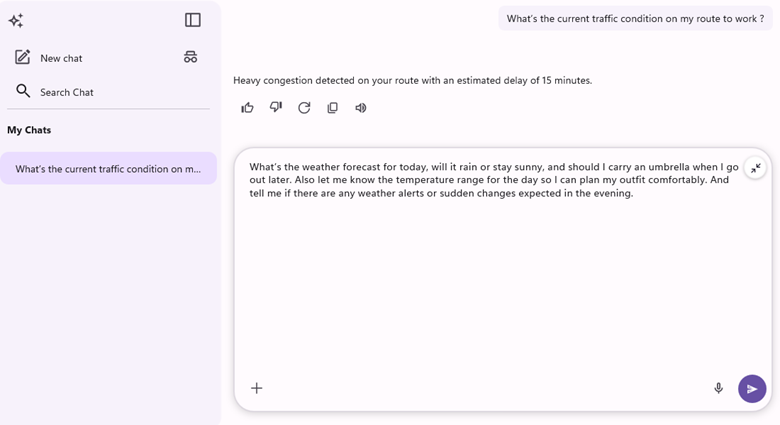The width and height of the screenshot is (780, 425).
Task: Open incognito temporary chat icon
Action: tap(191, 57)
